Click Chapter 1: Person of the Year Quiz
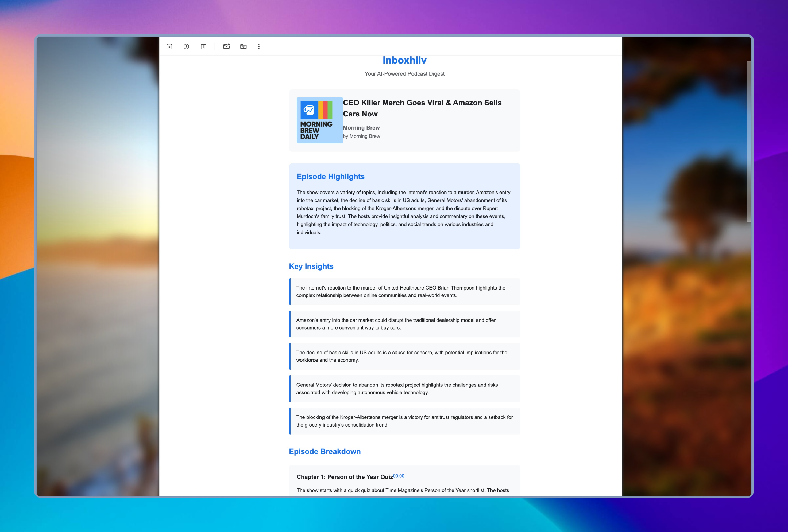The image size is (788, 532). 345,477
